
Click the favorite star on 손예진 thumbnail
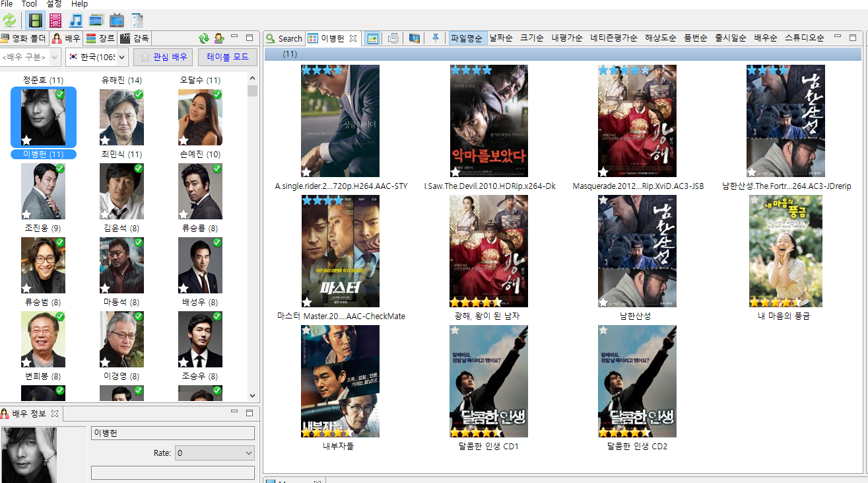[x=184, y=140]
